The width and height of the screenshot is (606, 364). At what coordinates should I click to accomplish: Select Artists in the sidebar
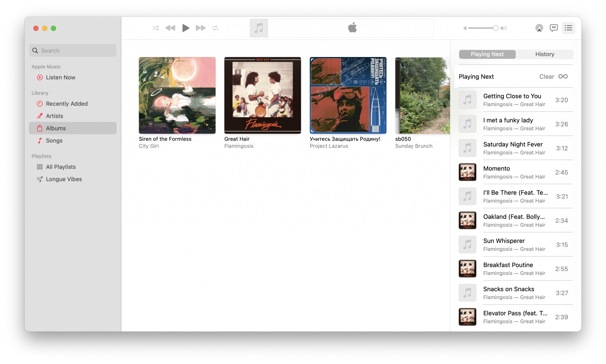point(73,116)
